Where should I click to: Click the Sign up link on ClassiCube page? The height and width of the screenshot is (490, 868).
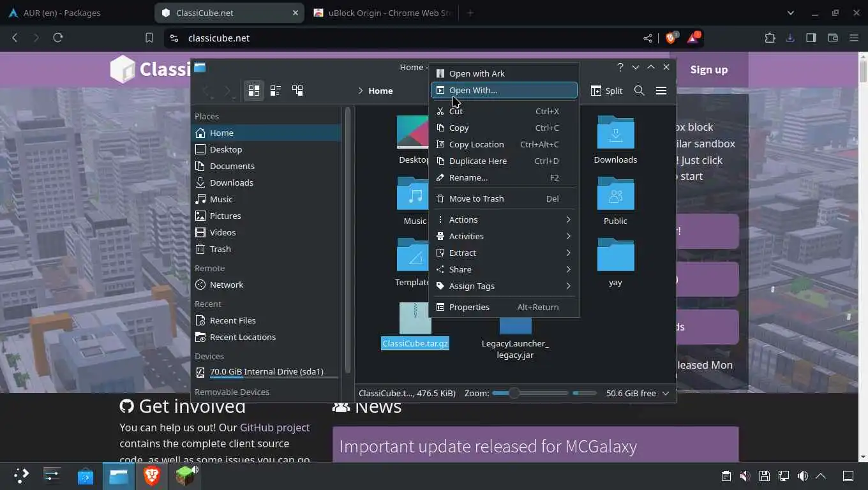[x=708, y=70]
